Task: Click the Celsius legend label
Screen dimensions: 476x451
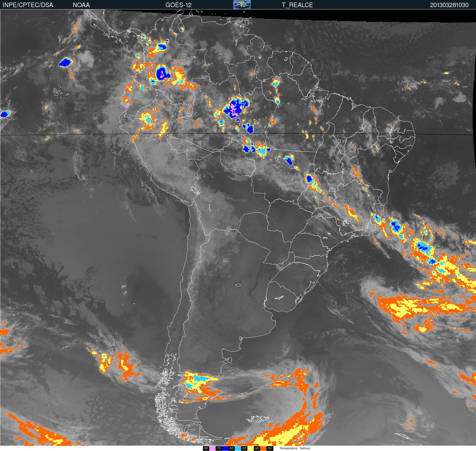Action: [305, 448]
